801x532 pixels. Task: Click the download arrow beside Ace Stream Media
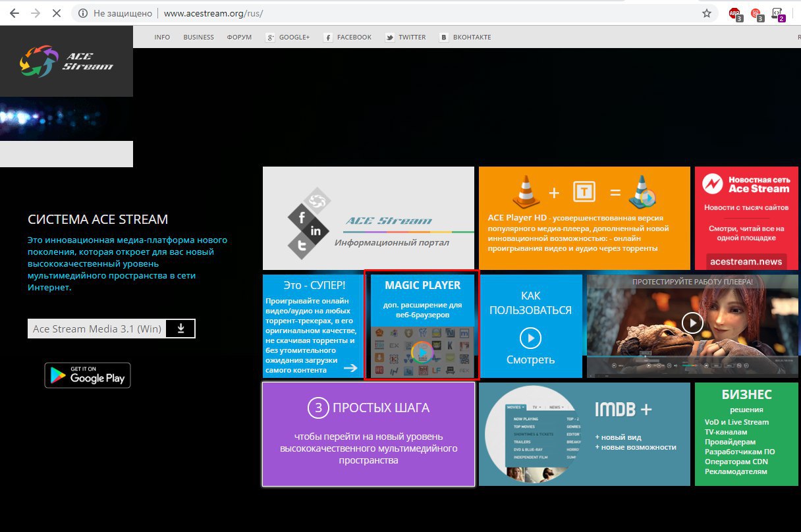pyautogui.click(x=181, y=329)
